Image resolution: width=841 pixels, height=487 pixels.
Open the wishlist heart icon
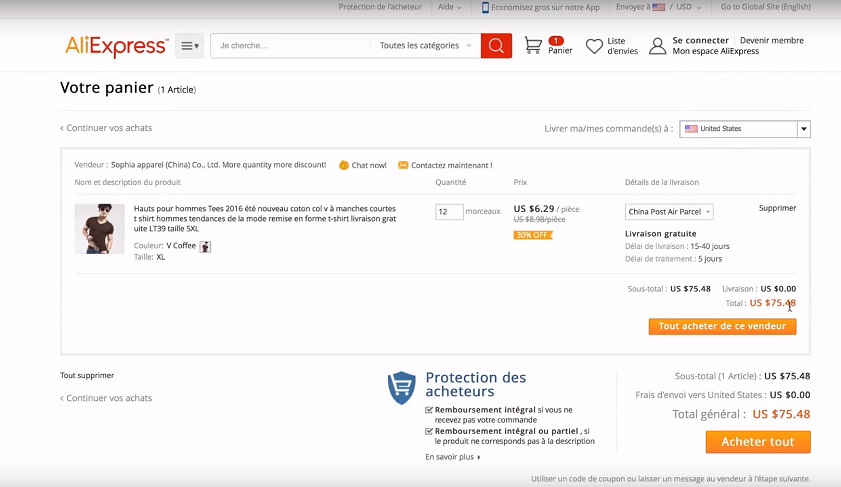point(594,46)
